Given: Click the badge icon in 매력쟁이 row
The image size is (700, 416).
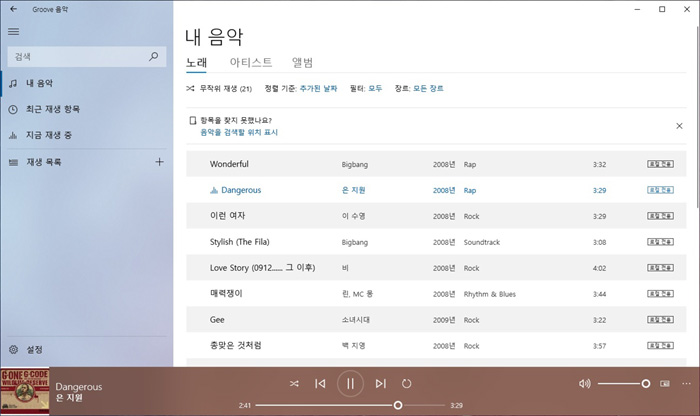Looking at the screenshot, I should tap(661, 293).
